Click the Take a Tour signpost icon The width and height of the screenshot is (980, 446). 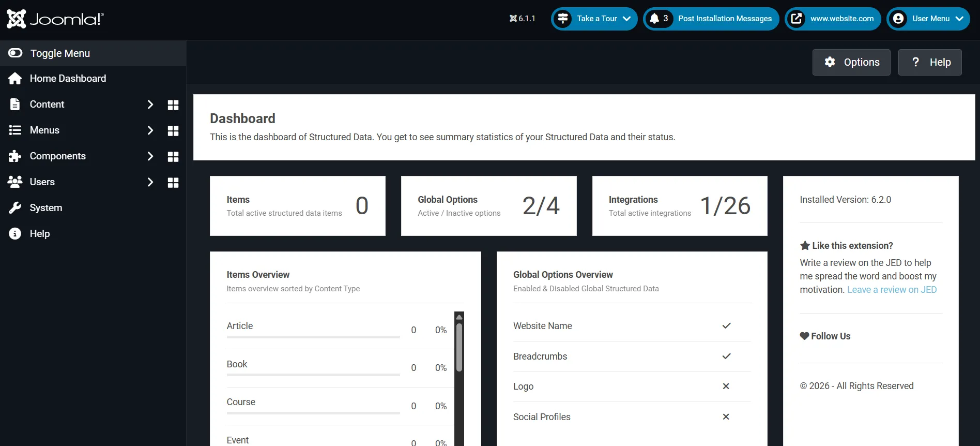coord(562,19)
